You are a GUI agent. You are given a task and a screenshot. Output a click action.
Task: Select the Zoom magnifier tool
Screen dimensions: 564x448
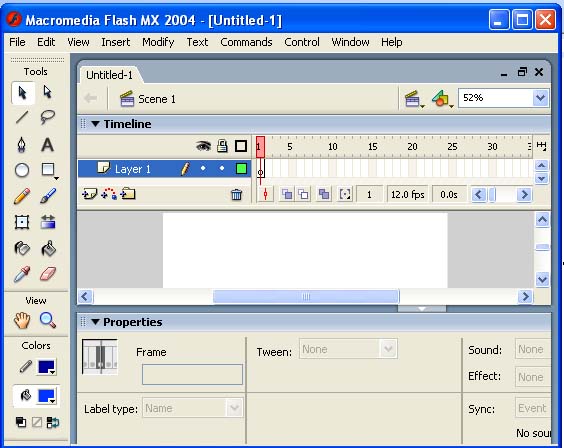pyautogui.click(x=48, y=320)
